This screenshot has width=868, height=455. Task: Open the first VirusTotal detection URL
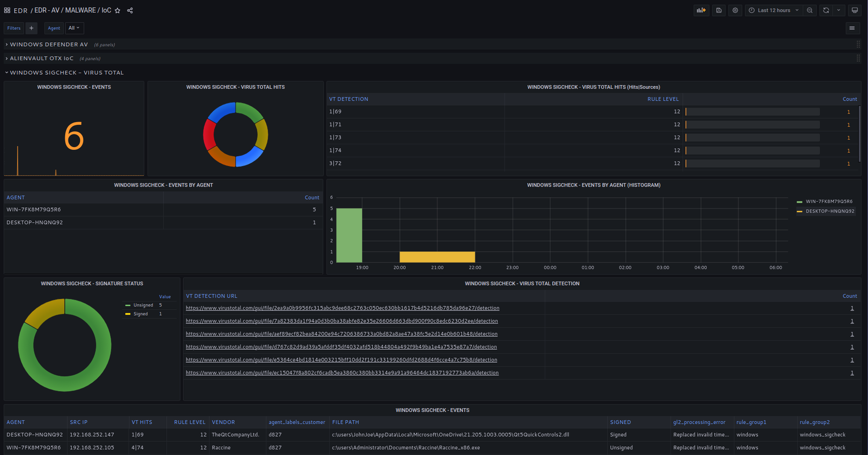point(342,308)
